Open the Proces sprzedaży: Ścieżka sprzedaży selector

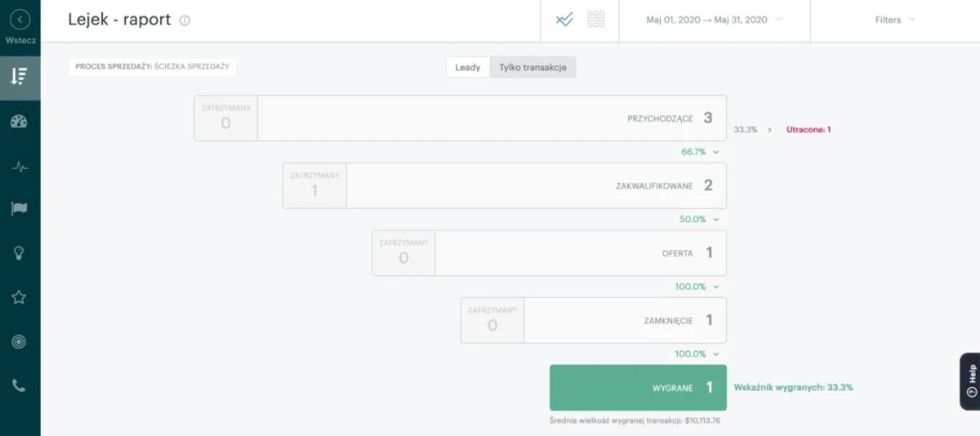(x=152, y=67)
